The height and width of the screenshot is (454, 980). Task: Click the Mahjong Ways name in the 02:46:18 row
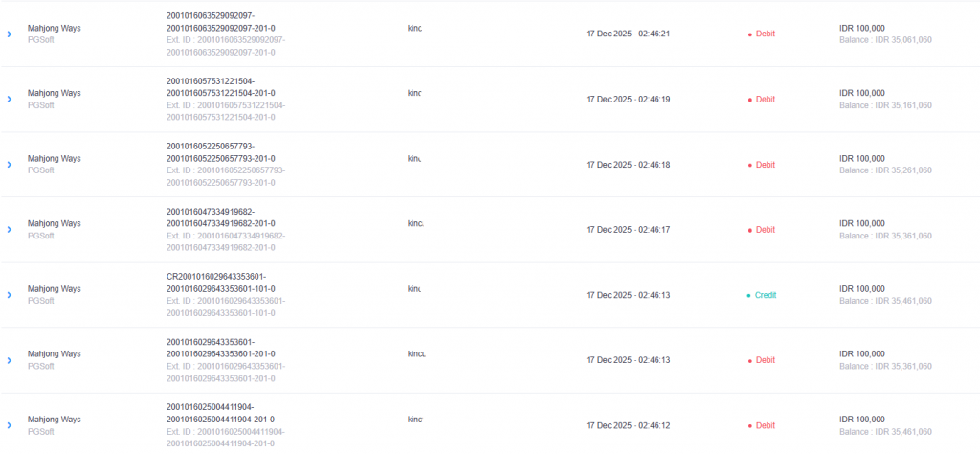(x=54, y=159)
